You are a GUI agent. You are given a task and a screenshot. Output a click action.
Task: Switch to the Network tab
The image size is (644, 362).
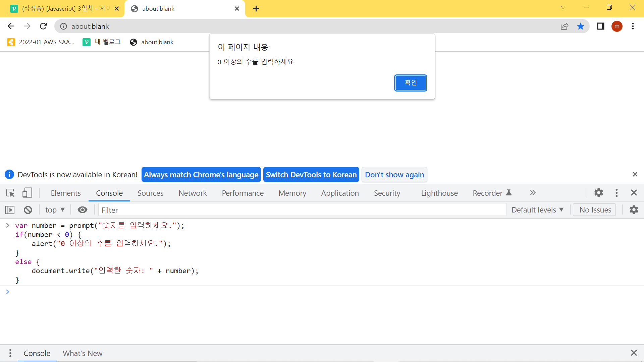coord(193,193)
